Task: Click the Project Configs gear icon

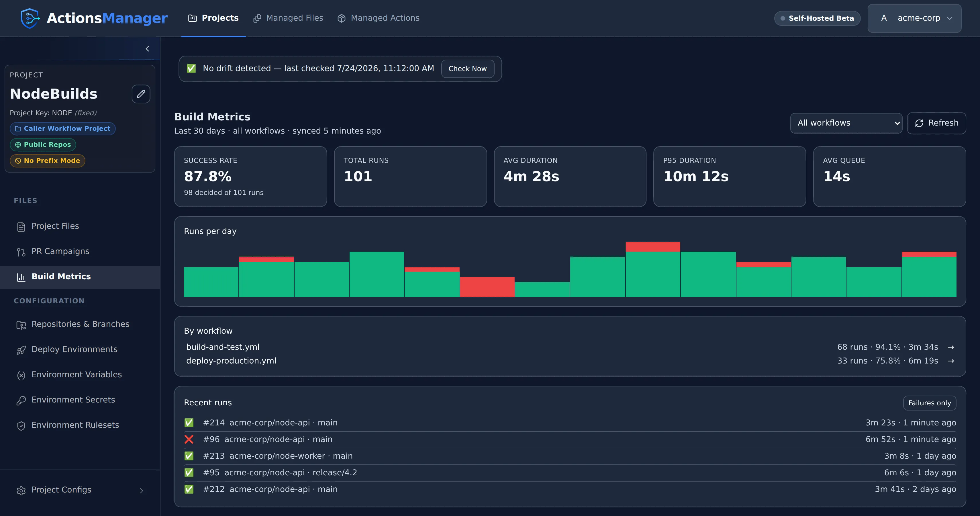Action: click(21, 490)
